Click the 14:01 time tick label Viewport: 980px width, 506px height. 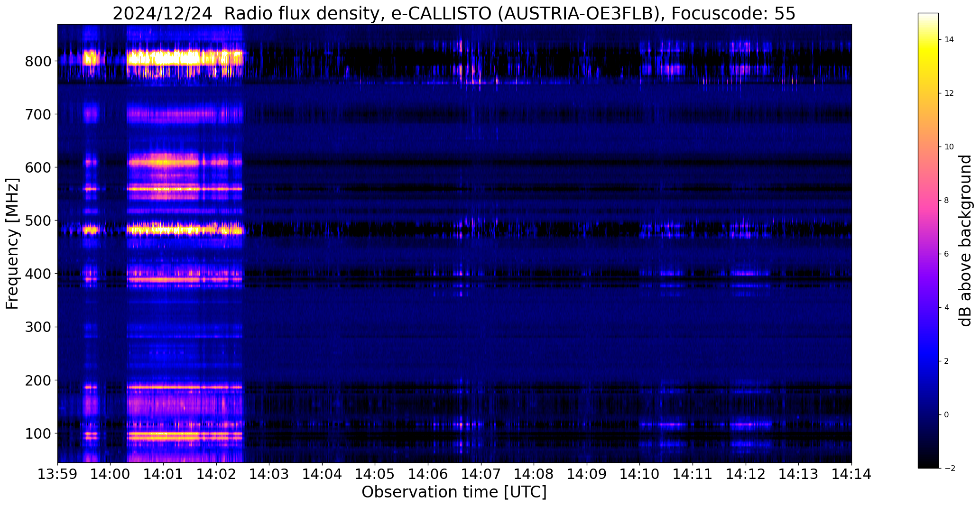(164, 474)
